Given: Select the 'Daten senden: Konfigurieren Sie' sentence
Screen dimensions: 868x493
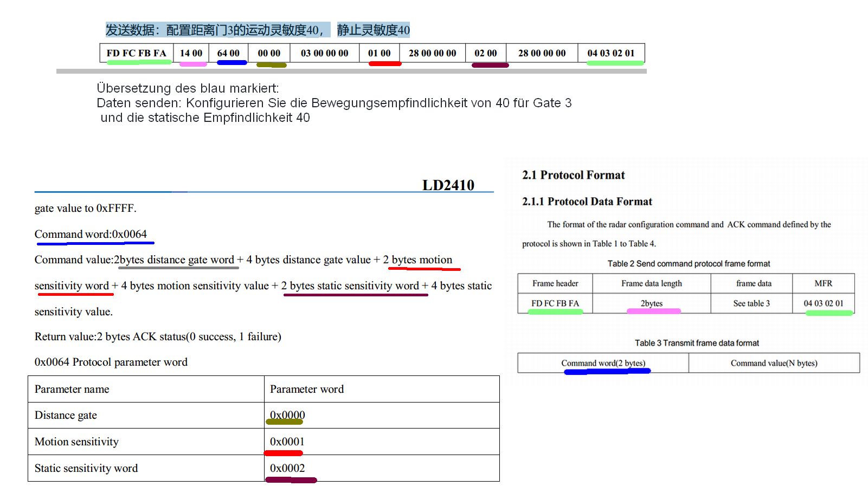Looking at the screenshot, I should 334,103.
